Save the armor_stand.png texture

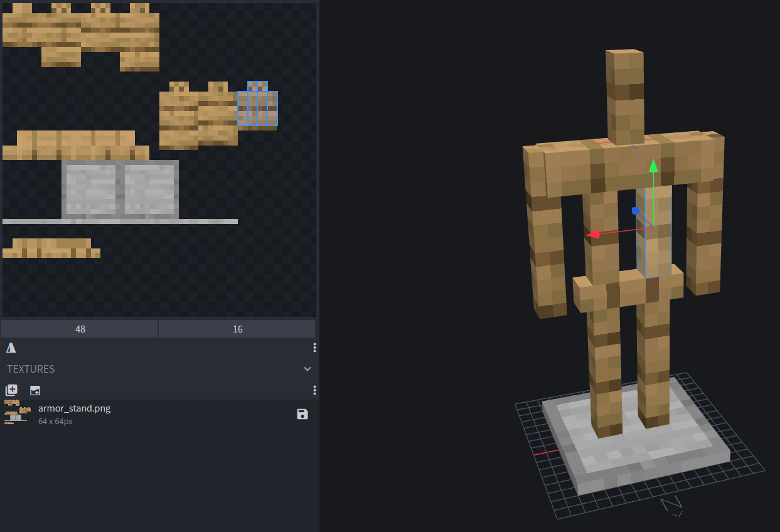302,414
